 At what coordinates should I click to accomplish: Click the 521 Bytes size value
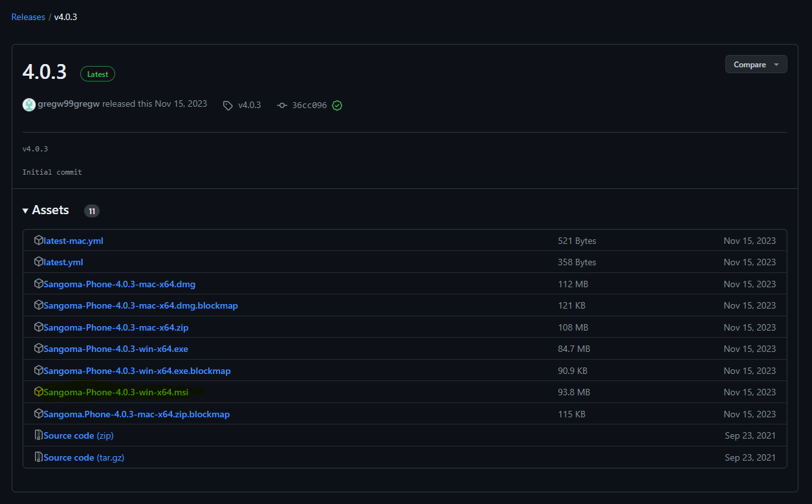(x=577, y=241)
